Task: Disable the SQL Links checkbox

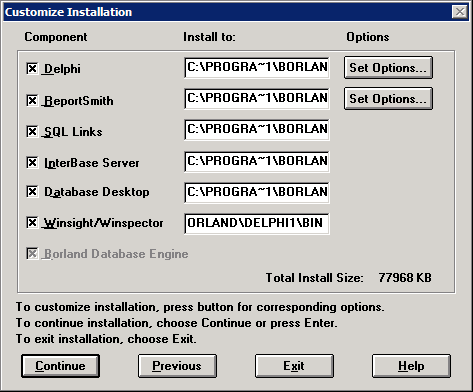Action: (32, 131)
